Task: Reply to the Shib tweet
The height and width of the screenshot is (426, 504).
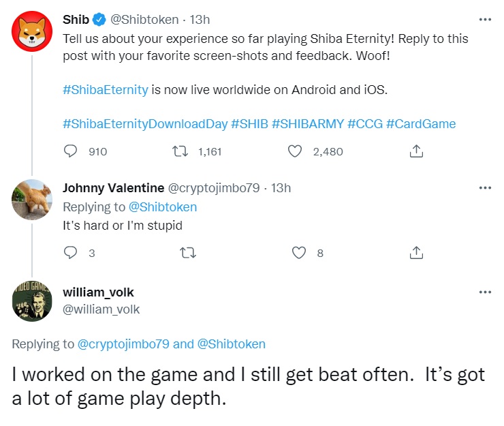Action: pos(70,151)
